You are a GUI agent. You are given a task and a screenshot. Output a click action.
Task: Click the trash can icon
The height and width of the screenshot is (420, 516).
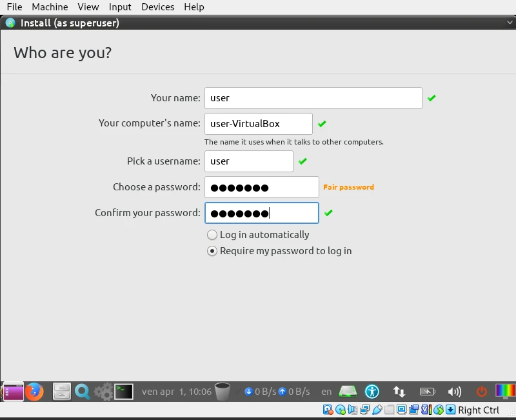click(223, 391)
